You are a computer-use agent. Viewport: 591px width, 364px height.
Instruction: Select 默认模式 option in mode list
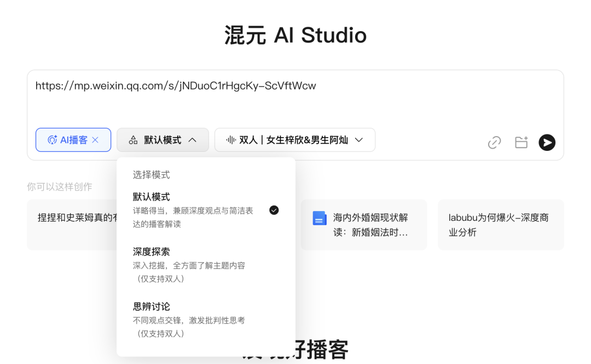[205, 210]
